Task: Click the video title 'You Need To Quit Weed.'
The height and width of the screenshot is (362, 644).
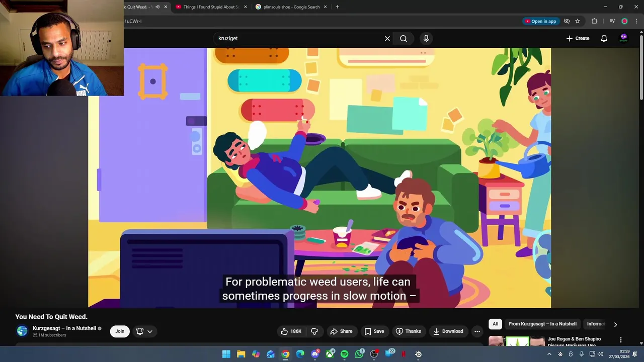Action: (x=51, y=317)
